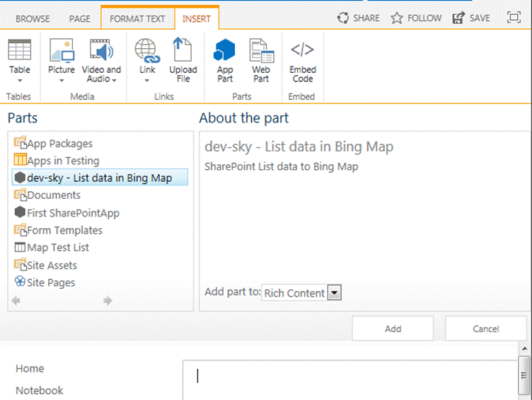Switch to the INSERT tab

pos(197,18)
